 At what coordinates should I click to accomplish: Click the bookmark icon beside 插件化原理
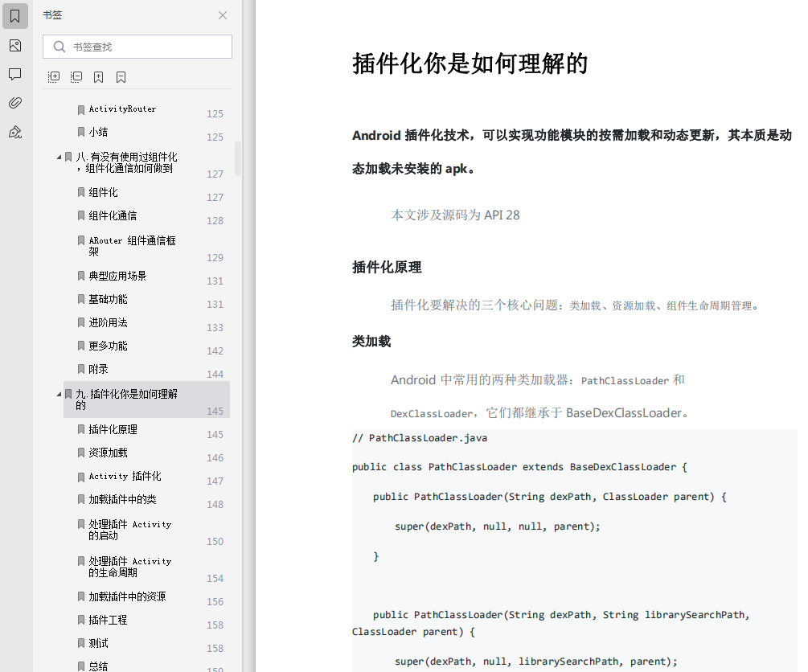coord(81,429)
